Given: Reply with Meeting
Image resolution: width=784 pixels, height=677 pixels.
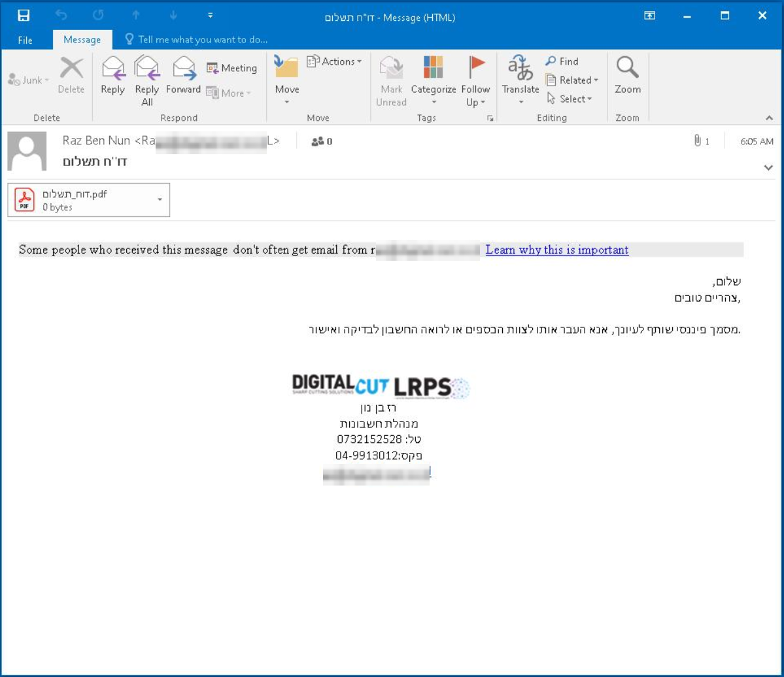Looking at the screenshot, I should coord(232,68).
